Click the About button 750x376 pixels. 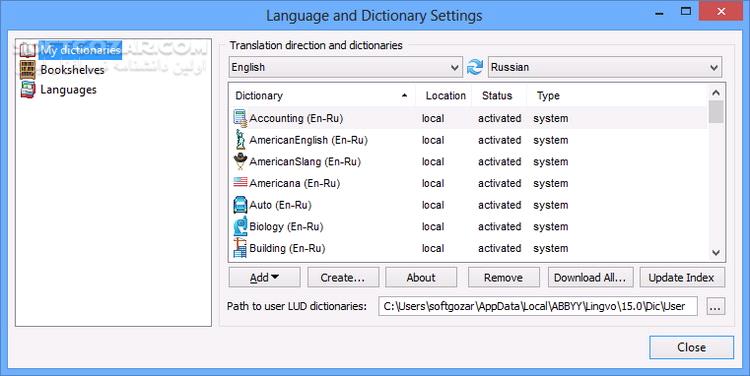click(421, 277)
